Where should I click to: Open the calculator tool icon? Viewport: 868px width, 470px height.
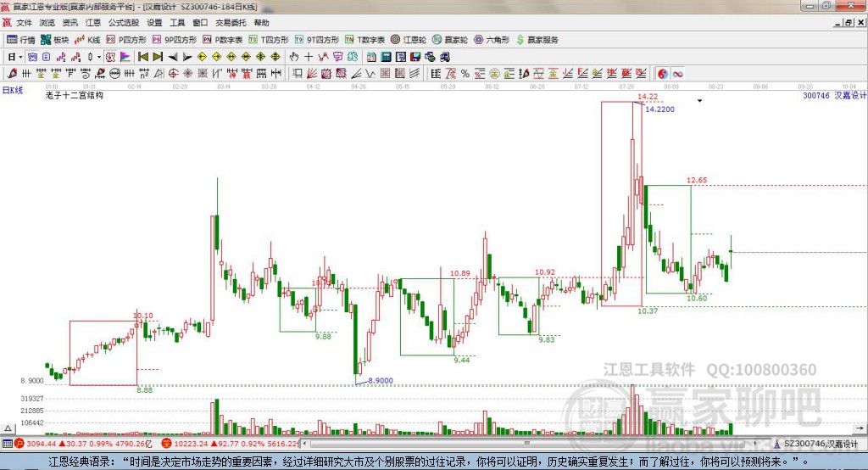(386, 57)
